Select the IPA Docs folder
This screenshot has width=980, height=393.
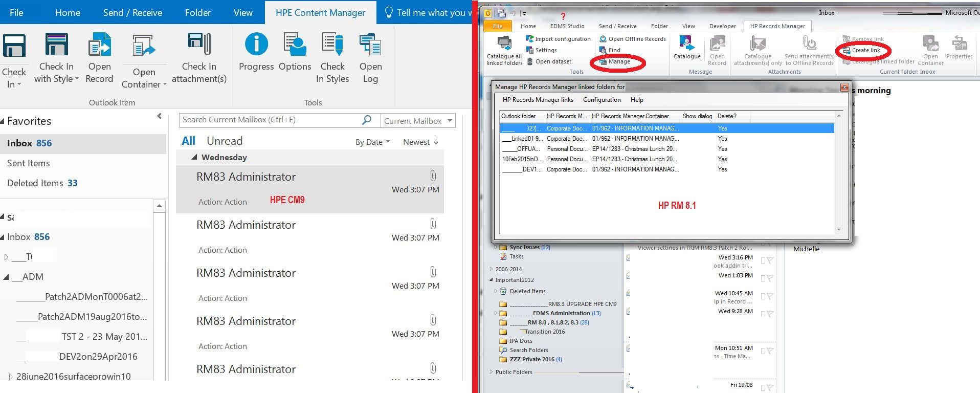(x=521, y=341)
